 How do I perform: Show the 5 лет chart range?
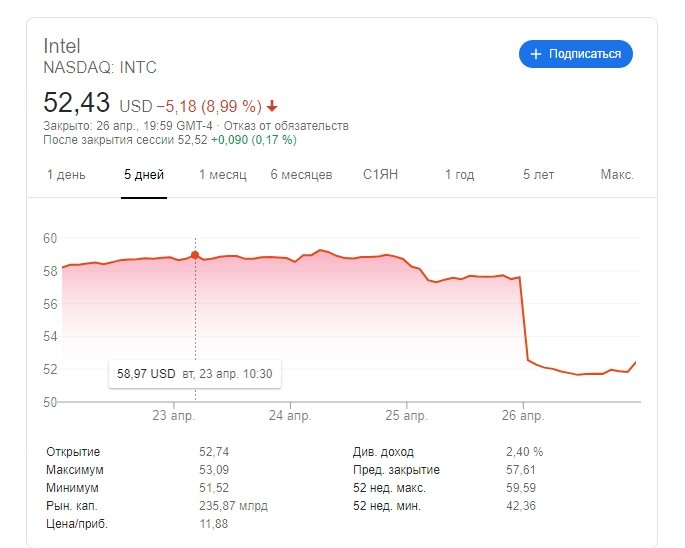[x=538, y=175]
